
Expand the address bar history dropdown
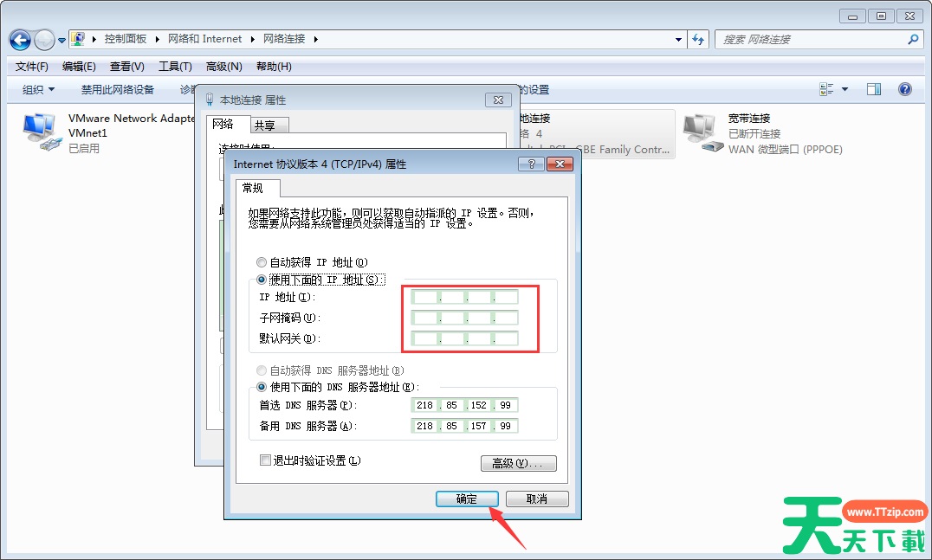pyautogui.click(x=677, y=40)
